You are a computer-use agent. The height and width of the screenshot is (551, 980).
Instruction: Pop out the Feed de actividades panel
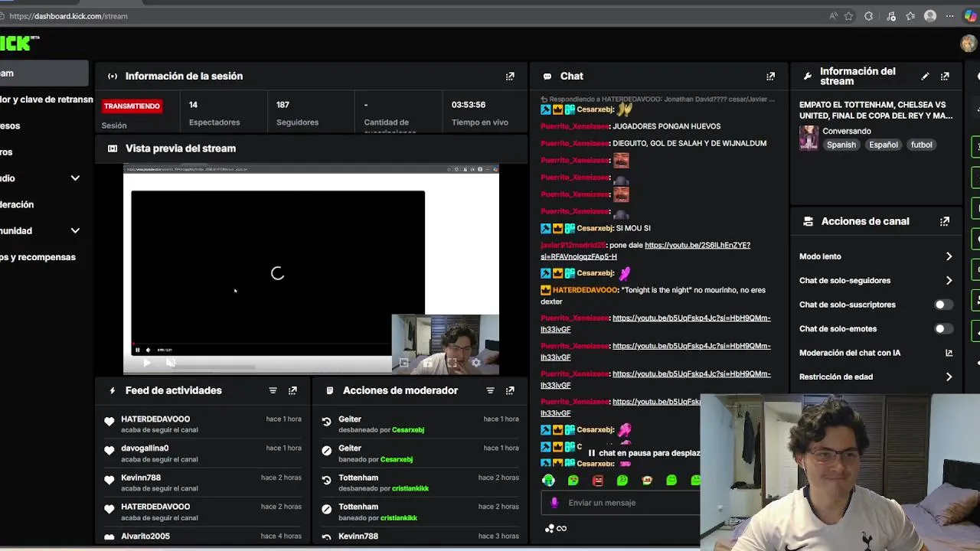pyautogui.click(x=292, y=390)
